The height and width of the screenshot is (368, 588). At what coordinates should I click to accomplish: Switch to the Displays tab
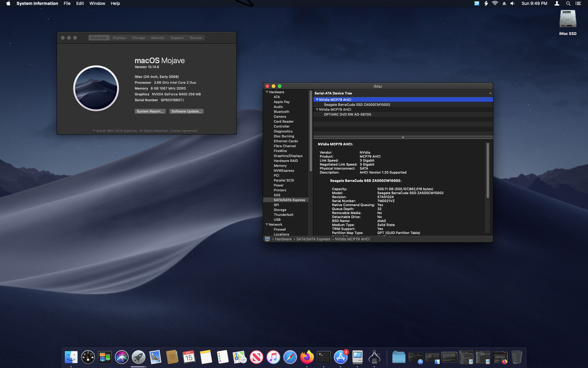pyautogui.click(x=119, y=38)
